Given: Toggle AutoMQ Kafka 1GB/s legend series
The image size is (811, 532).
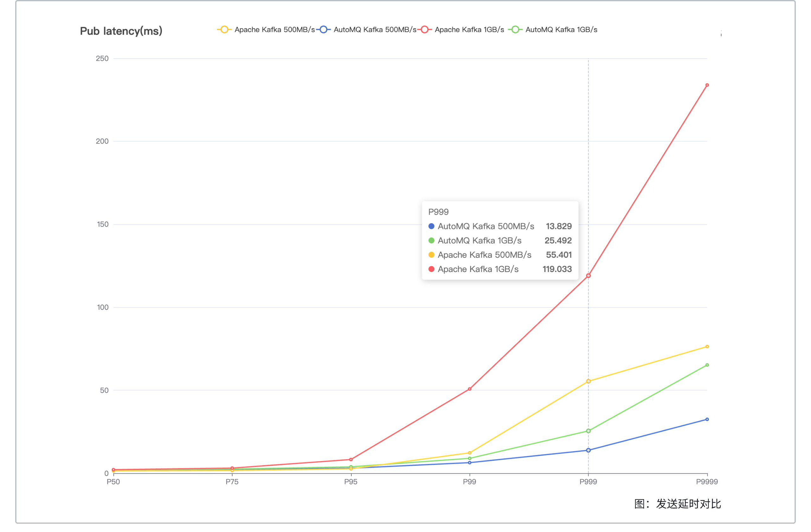Looking at the screenshot, I should [x=561, y=30].
